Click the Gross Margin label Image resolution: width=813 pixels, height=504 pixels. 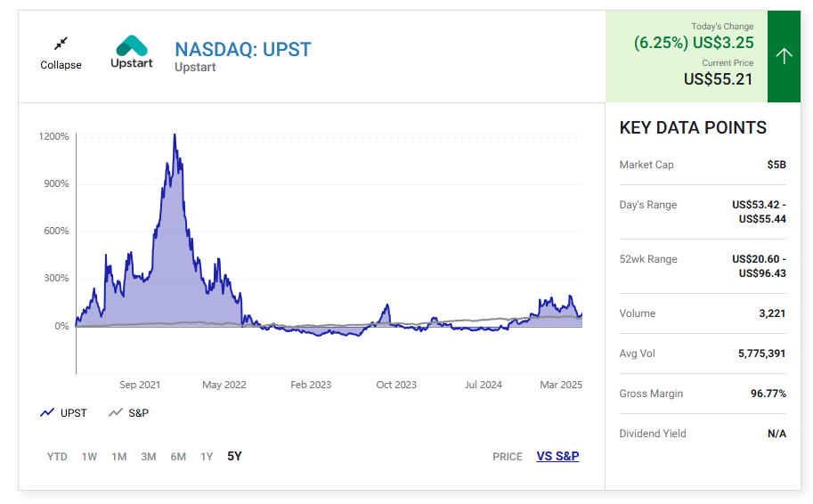point(651,394)
